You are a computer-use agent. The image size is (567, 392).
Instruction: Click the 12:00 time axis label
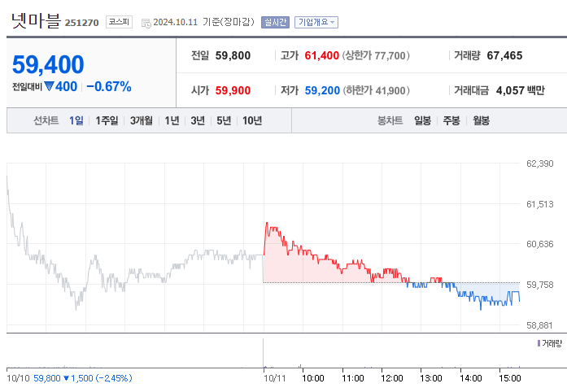click(392, 379)
